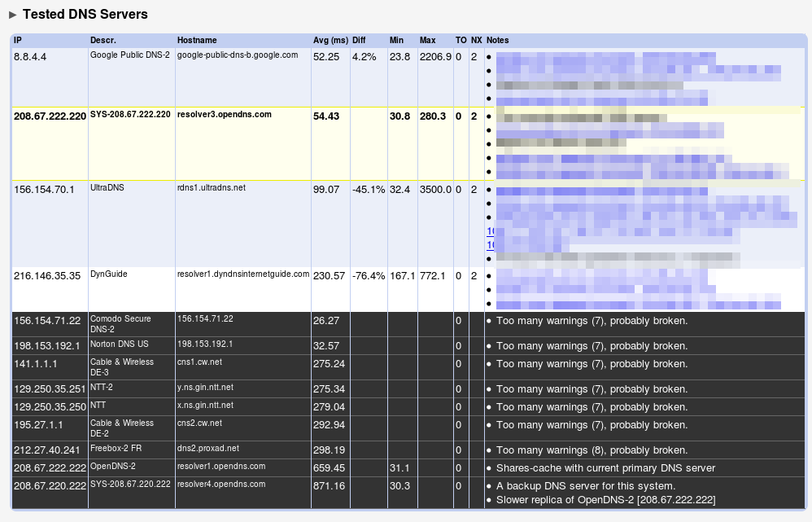Viewport: 812px width, 522px height.
Task: Select the 8.8.4.4 IP address cell
Action: point(32,56)
